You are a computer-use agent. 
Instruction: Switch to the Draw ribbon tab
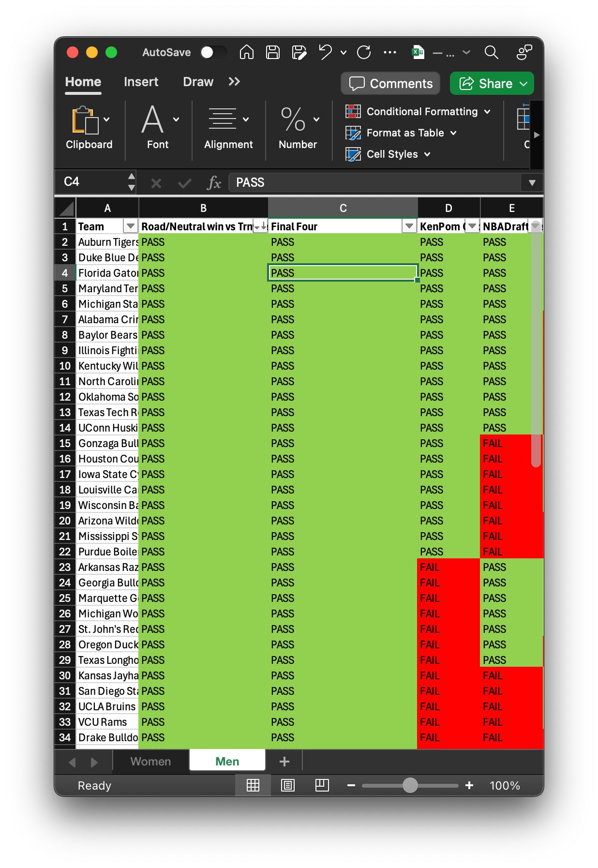(x=198, y=82)
